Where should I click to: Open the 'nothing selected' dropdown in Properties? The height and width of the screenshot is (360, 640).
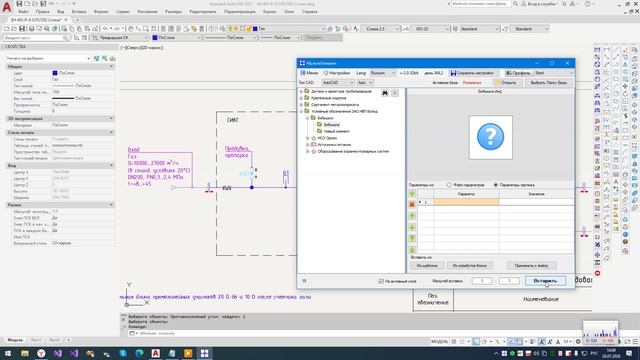(x=48, y=59)
